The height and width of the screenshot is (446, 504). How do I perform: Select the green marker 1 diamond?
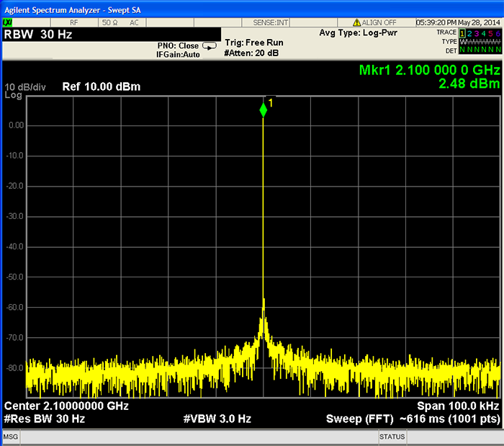coord(264,110)
